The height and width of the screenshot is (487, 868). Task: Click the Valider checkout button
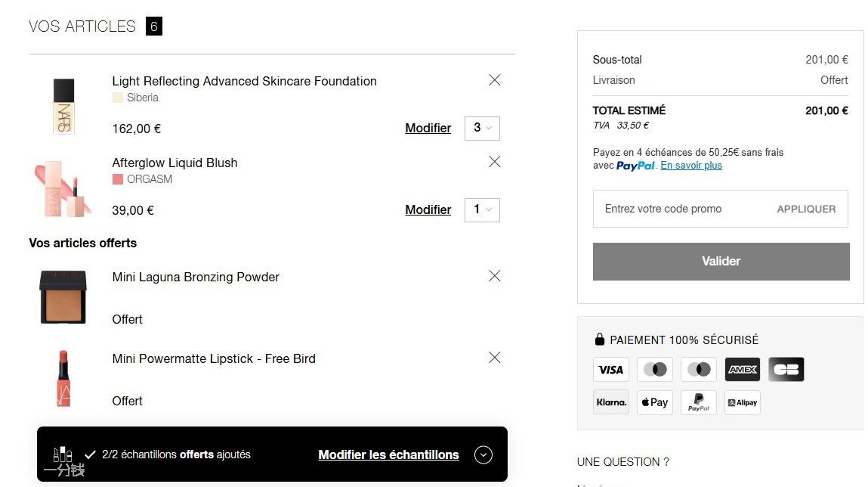click(x=721, y=262)
